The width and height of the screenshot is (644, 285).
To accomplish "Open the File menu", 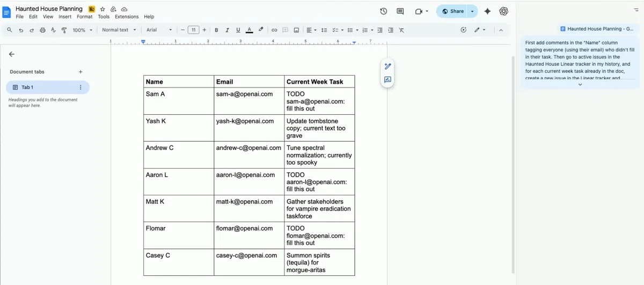I will [20, 17].
